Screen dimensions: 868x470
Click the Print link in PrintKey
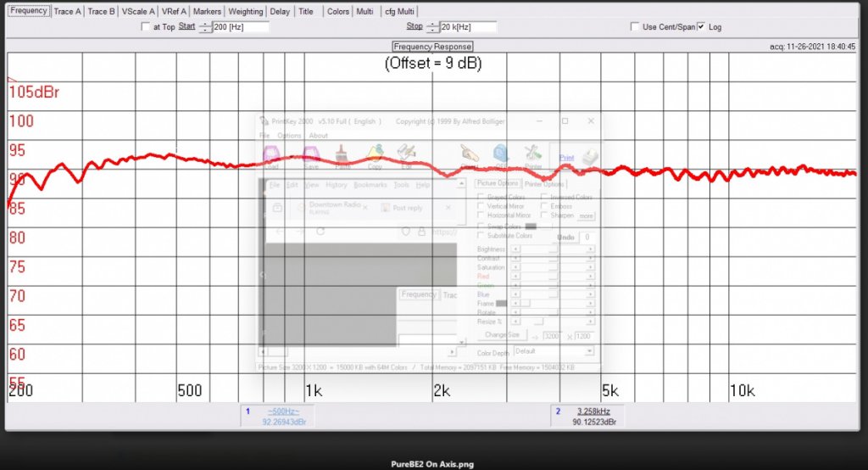(x=566, y=158)
